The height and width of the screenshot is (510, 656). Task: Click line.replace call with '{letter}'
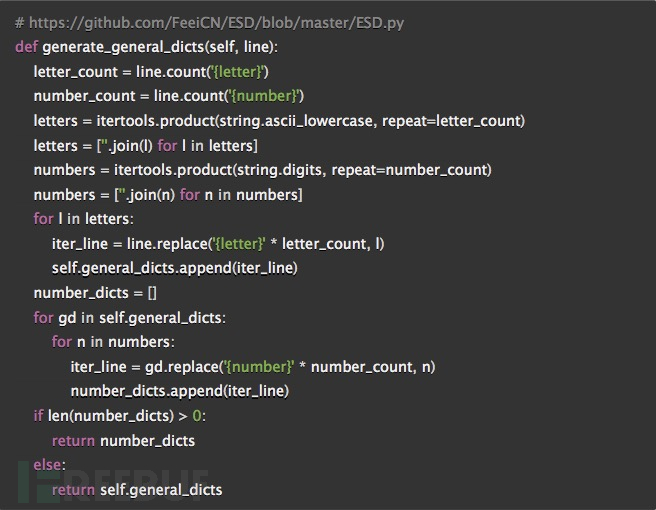click(x=255, y=243)
